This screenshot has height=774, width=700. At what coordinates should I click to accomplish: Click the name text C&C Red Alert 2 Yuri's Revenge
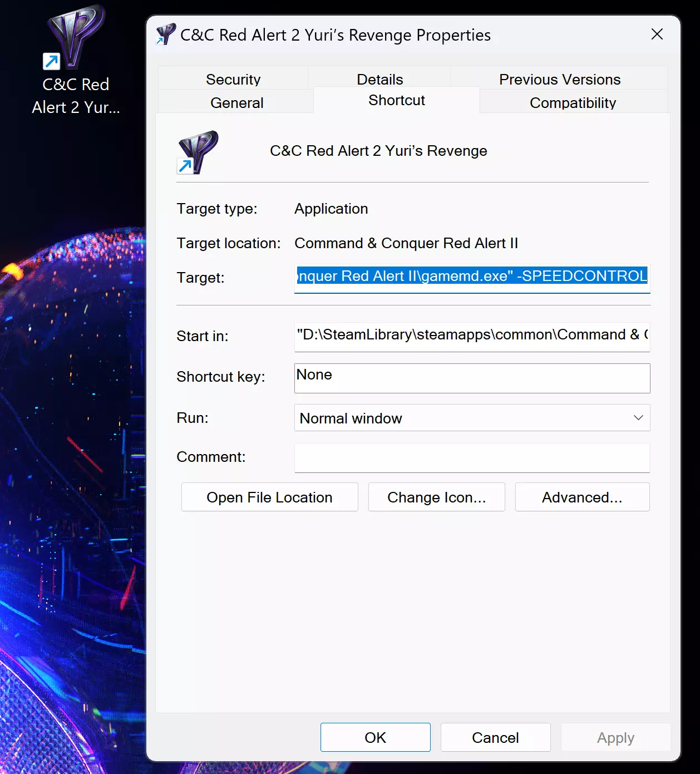pos(378,151)
